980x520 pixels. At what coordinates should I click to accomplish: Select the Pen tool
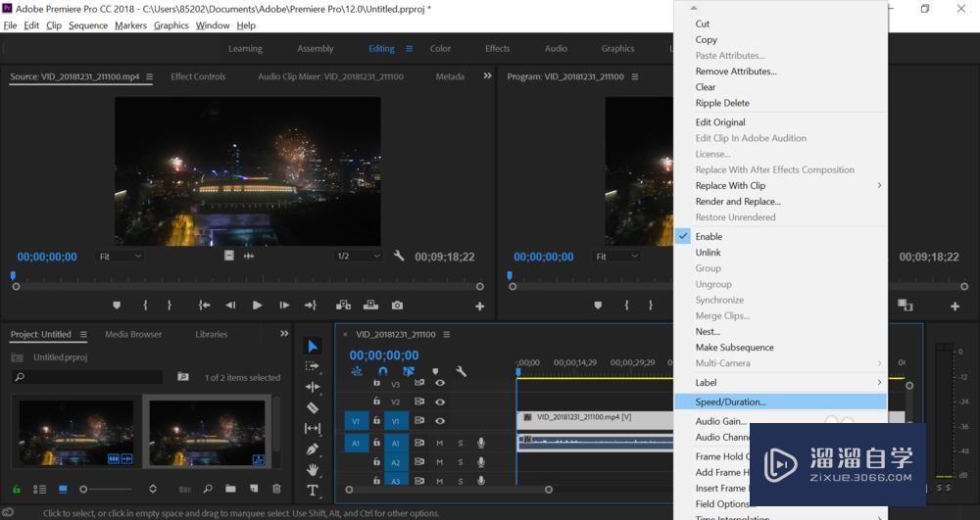coord(313,449)
